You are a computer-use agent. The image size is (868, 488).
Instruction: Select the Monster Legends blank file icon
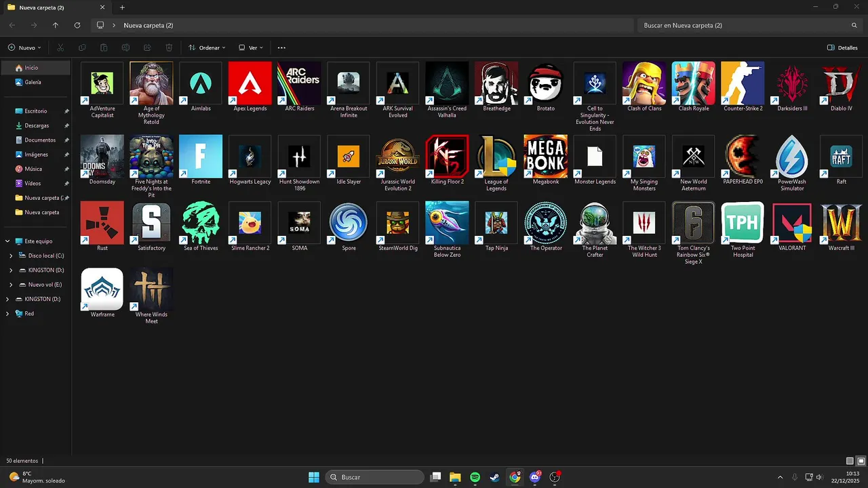(595, 157)
